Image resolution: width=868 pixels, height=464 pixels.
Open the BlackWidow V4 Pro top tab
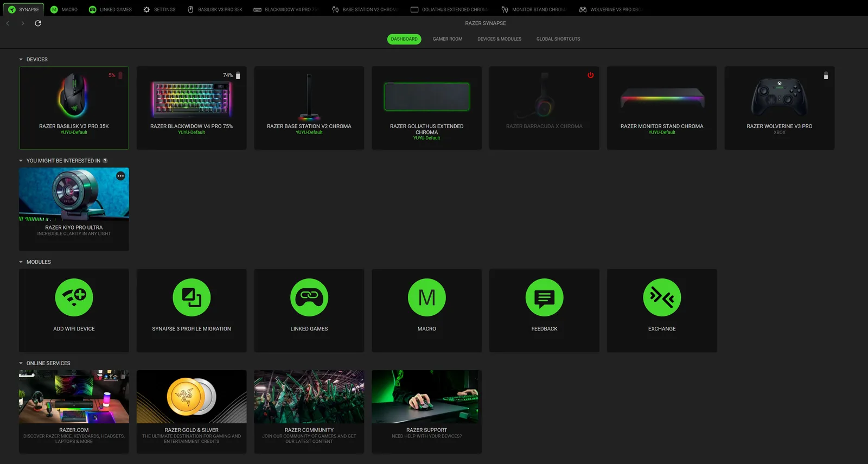click(x=285, y=9)
